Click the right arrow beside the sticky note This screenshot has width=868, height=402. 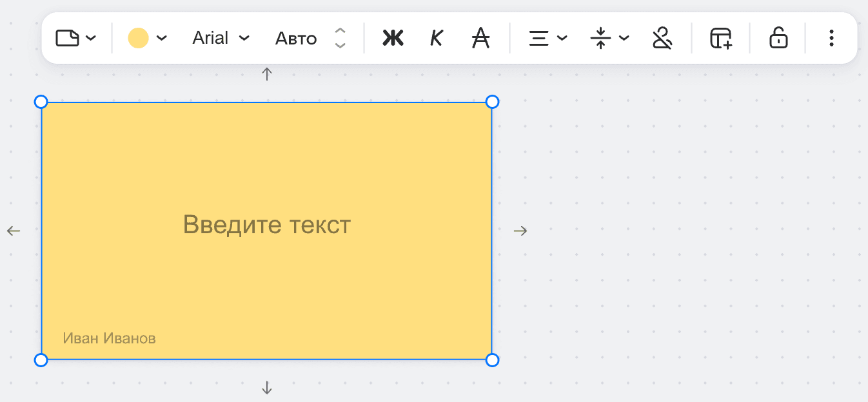[x=520, y=231]
